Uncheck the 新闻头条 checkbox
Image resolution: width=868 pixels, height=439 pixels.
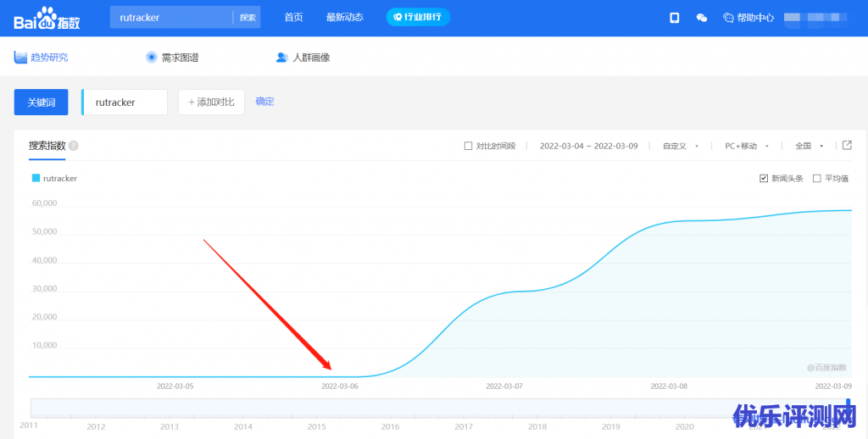[764, 178]
